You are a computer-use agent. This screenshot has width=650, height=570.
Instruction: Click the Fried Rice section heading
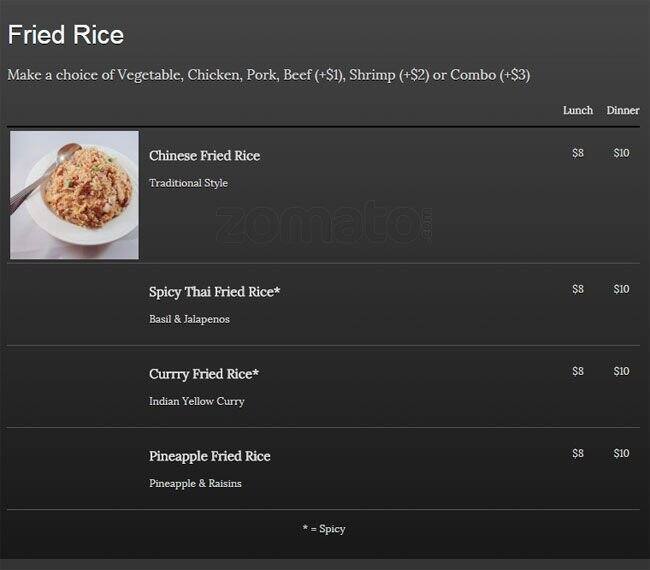click(x=66, y=35)
